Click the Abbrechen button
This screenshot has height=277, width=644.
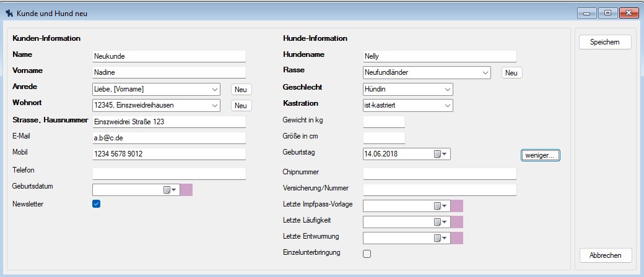[x=605, y=255]
